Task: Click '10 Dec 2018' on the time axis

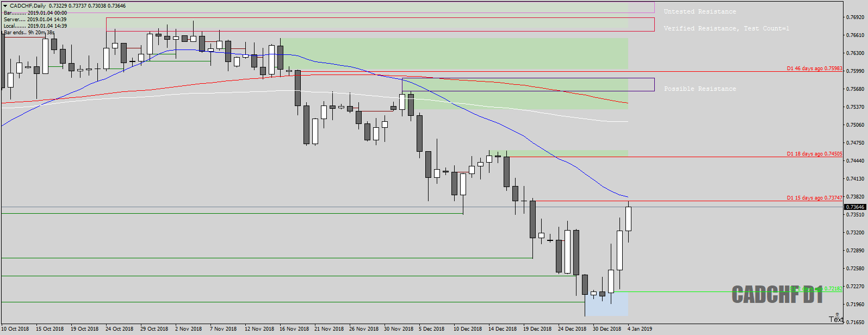Action: pos(468,329)
